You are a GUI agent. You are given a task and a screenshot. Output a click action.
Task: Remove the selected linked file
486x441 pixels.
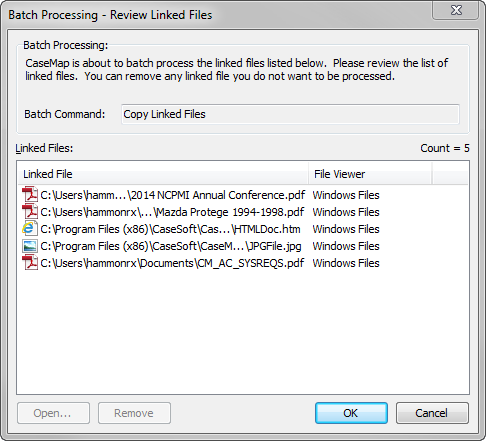(x=134, y=413)
